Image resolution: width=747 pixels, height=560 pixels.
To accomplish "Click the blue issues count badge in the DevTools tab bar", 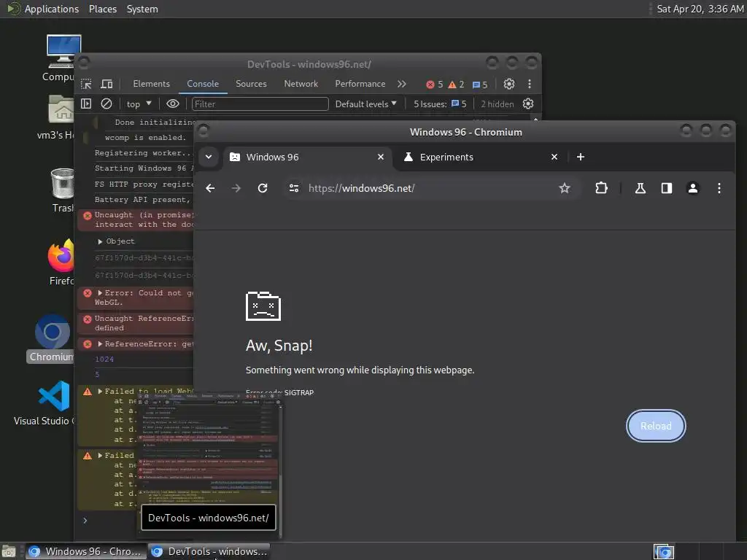I will [480, 85].
